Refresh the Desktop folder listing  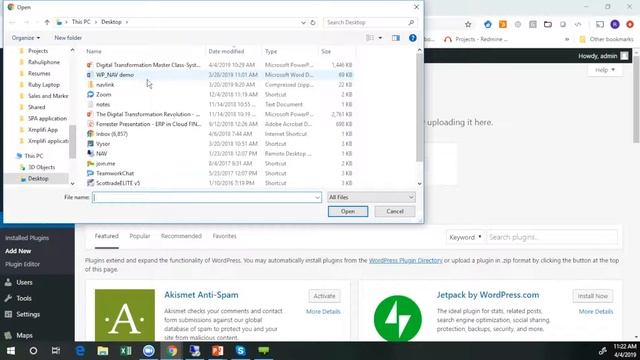(x=313, y=22)
